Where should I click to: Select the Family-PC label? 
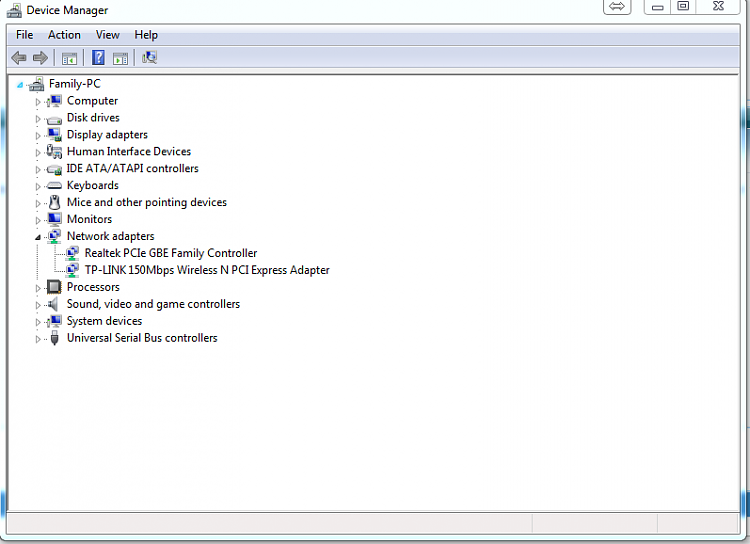pyautogui.click(x=75, y=84)
